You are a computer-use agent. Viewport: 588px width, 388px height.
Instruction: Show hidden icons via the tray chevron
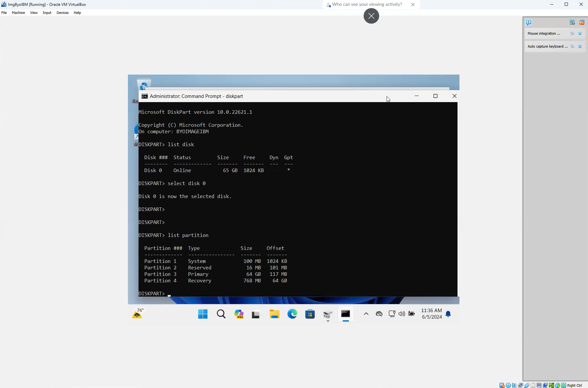point(366,314)
